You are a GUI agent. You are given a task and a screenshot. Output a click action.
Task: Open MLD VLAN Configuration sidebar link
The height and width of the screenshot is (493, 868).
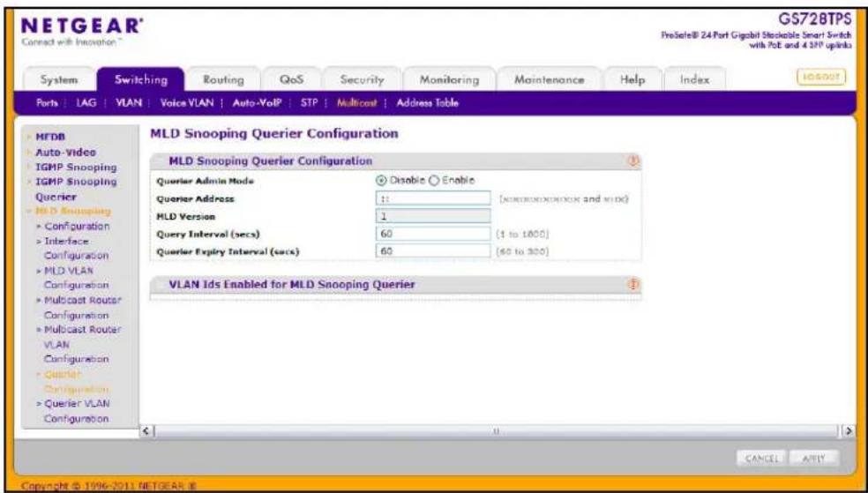pos(76,278)
